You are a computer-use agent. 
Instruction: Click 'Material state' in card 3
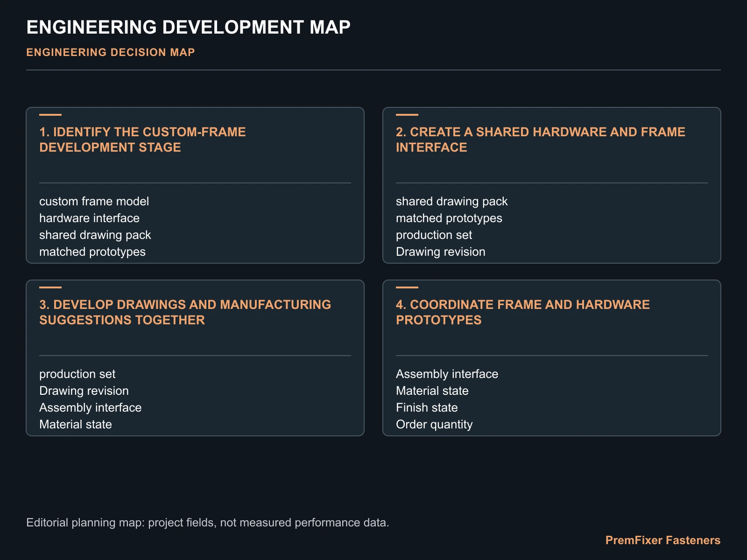tap(76, 424)
